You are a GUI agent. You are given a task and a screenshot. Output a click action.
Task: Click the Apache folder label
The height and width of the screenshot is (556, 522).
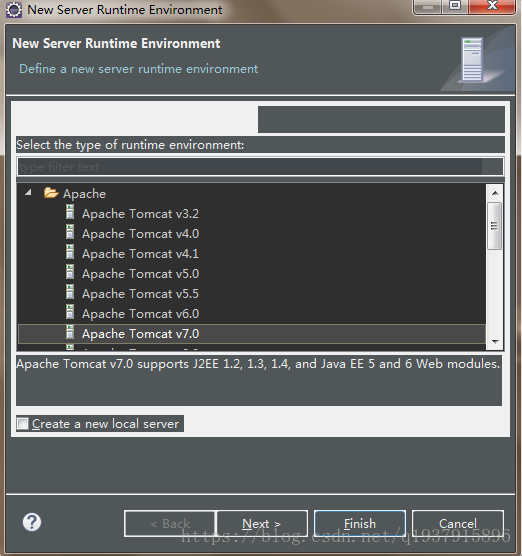84,194
